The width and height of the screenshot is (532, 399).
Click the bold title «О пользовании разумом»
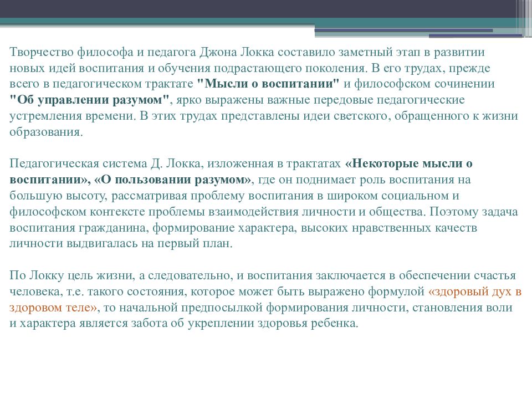click(x=173, y=180)
